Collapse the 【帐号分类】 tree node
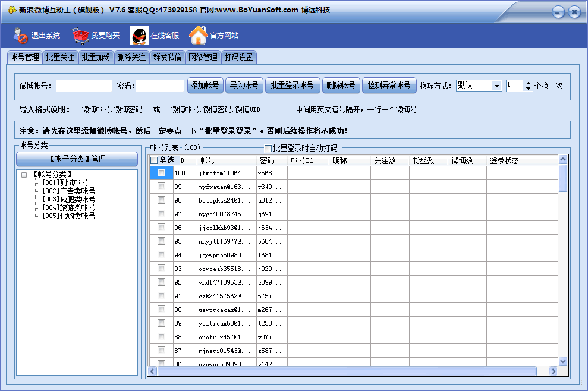The image size is (588, 391). (24, 175)
